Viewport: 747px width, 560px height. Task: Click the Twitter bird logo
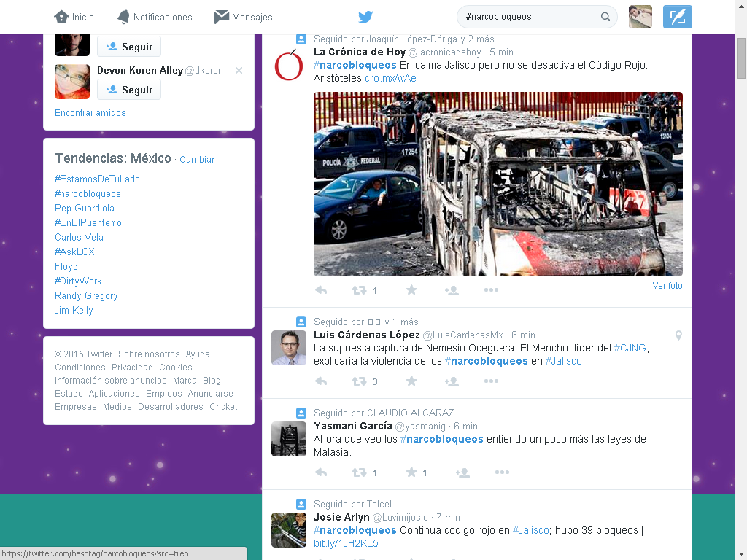coord(365,17)
